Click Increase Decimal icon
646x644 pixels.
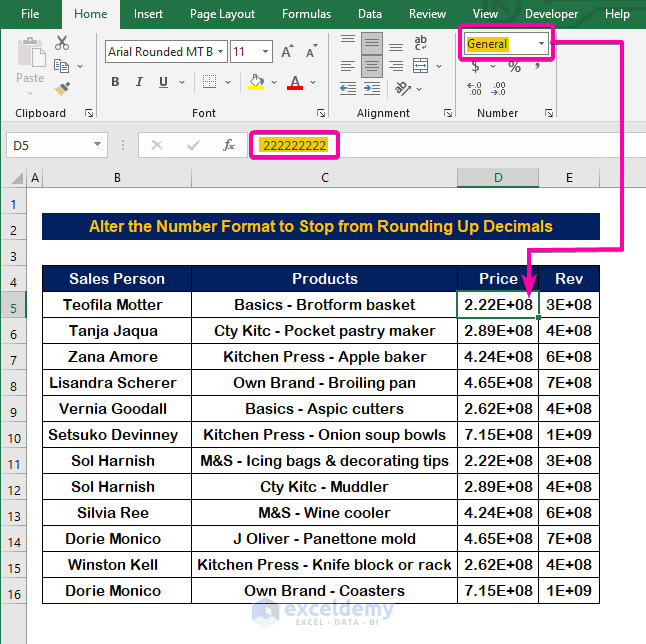(474, 89)
